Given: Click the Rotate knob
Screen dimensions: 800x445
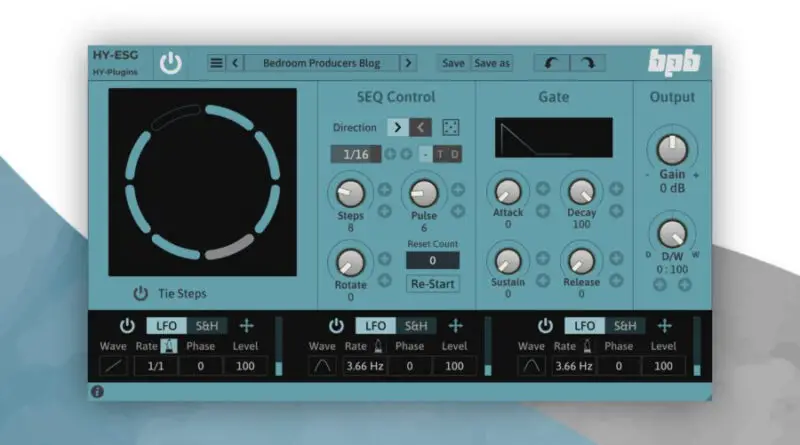Looking at the screenshot, I should click(351, 263).
